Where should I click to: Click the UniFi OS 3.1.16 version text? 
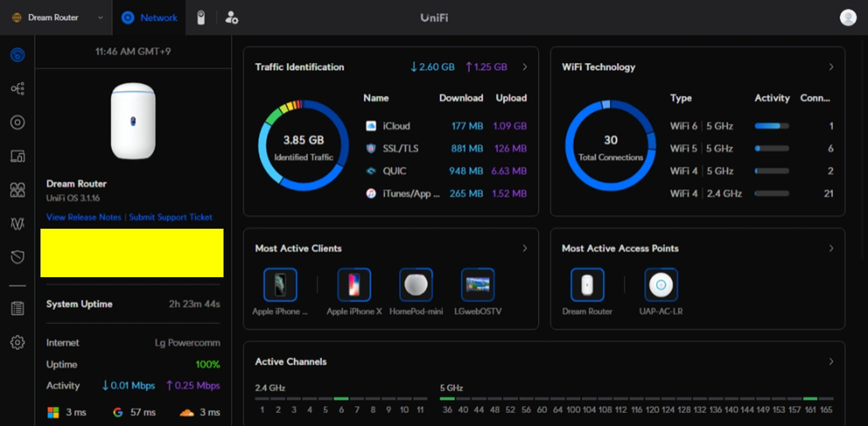73,198
